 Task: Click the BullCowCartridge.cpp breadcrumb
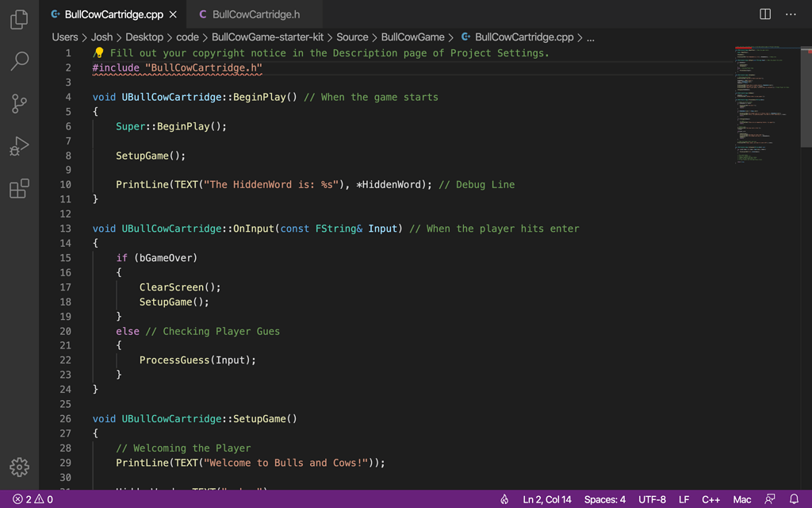(x=517, y=37)
